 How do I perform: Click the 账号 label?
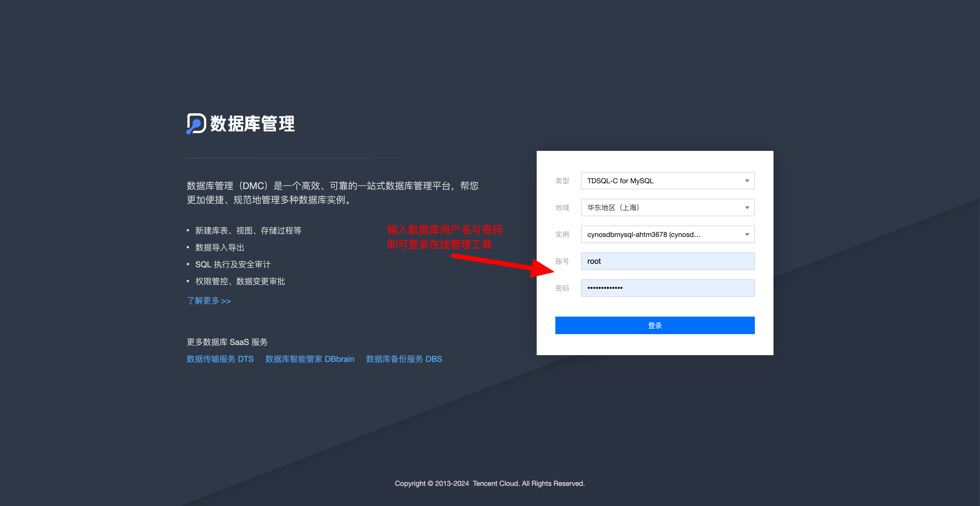(562, 261)
